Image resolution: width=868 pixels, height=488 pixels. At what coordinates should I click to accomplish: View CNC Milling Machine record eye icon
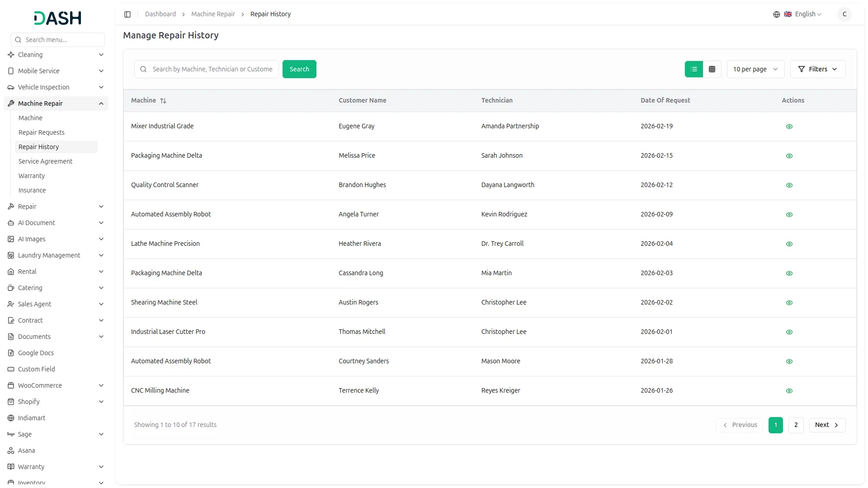tap(789, 391)
